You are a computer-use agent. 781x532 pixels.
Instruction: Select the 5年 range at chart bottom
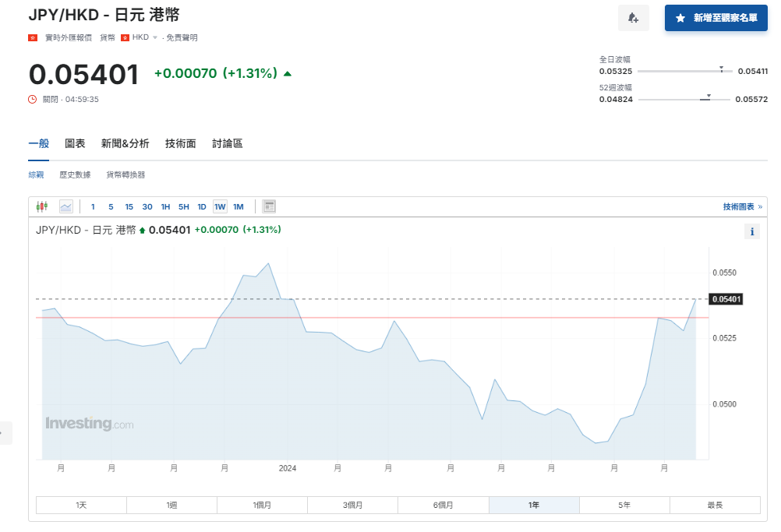coord(624,505)
